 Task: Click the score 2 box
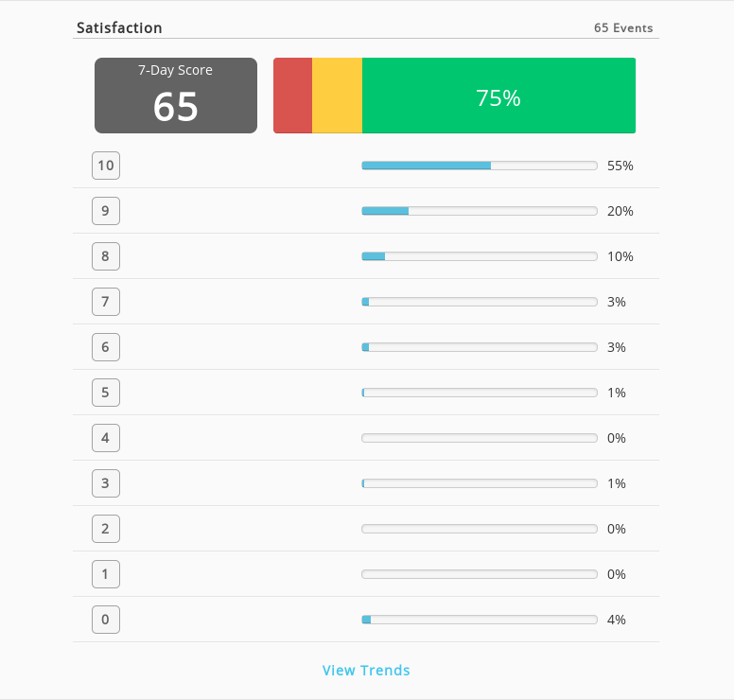point(106,529)
